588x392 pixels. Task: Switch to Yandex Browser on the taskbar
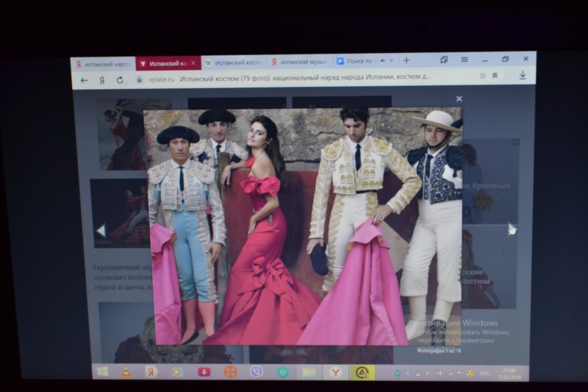(335, 372)
